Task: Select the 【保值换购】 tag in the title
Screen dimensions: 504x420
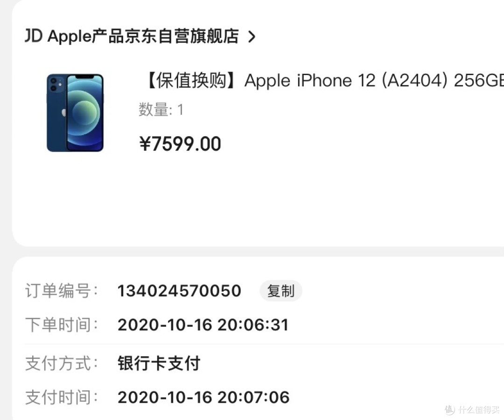Action: (191, 80)
